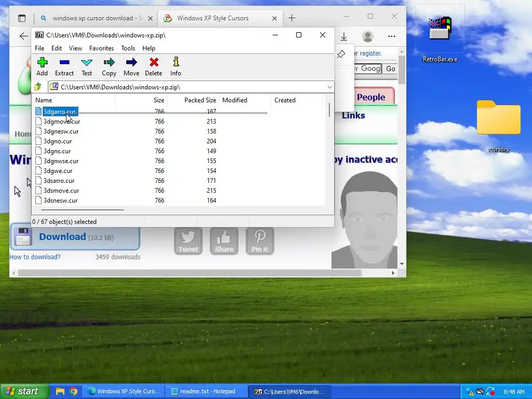Viewport: 532px width, 399px height.
Task: Click the Download button on webpage
Action: [x=75, y=236]
